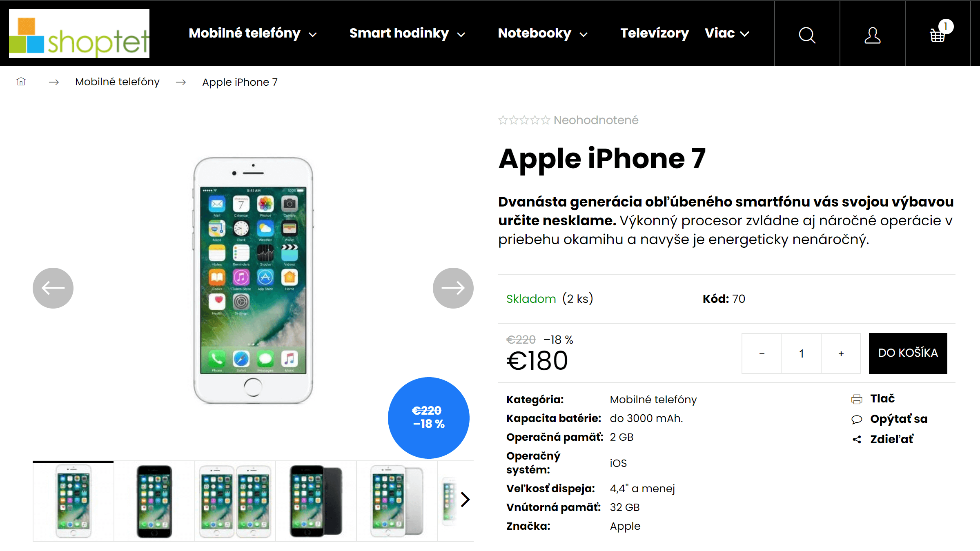980x551 pixels.
Task: Click the Tlač print icon
Action: point(857,399)
